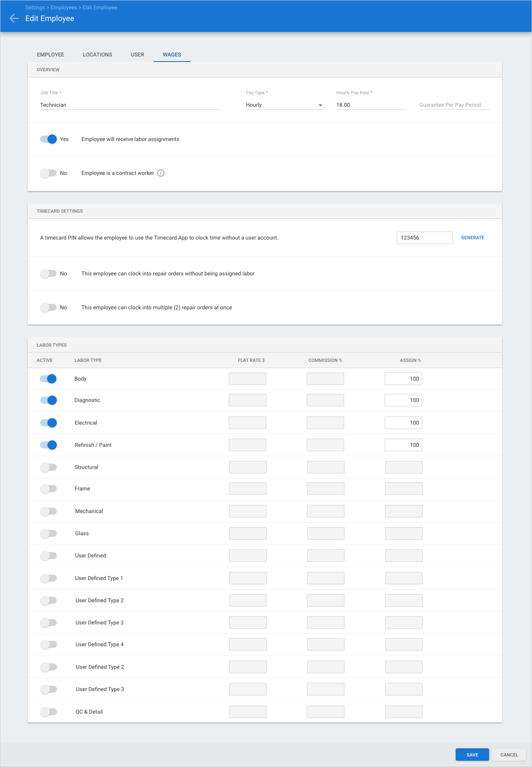The width and height of the screenshot is (532, 767).
Task: Toggle multiple repair orders clock-in switch
Action: click(x=49, y=307)
